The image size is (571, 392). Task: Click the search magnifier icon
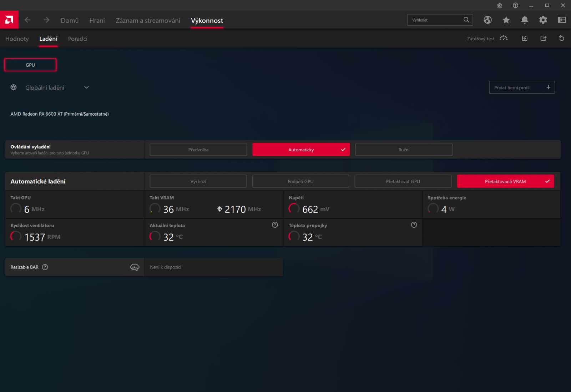click(x=466, y=20)
